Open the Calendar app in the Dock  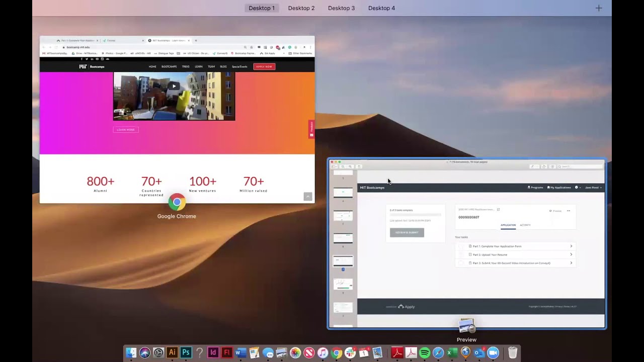point(364,353)
